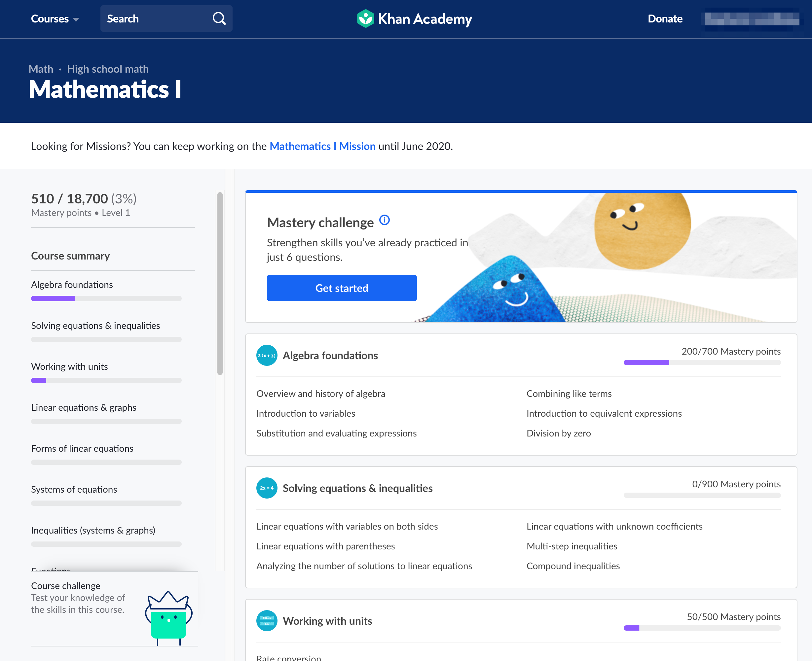
Task: Go to High school math breadcrumb
Action: pyautogui.click(x=108, y=69)
